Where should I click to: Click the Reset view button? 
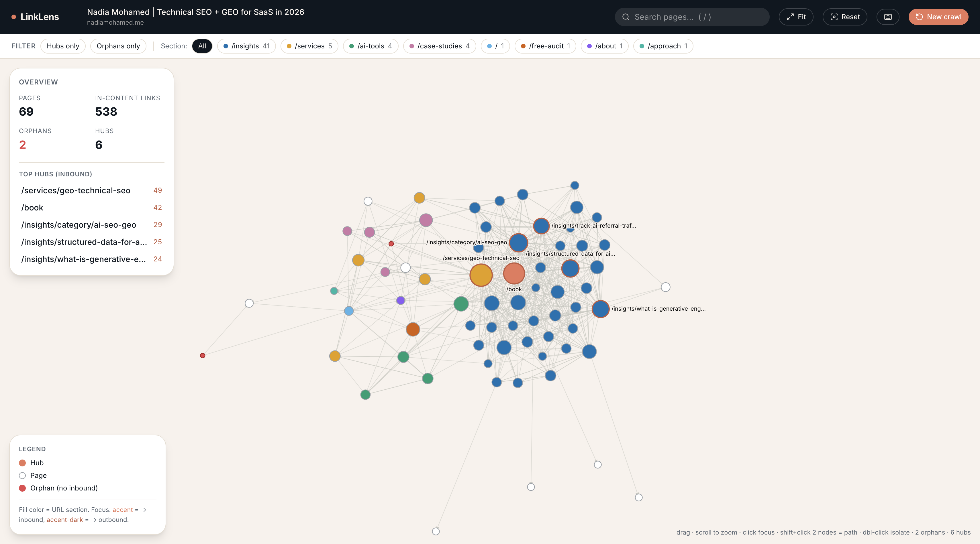click(x=844, y=17)
